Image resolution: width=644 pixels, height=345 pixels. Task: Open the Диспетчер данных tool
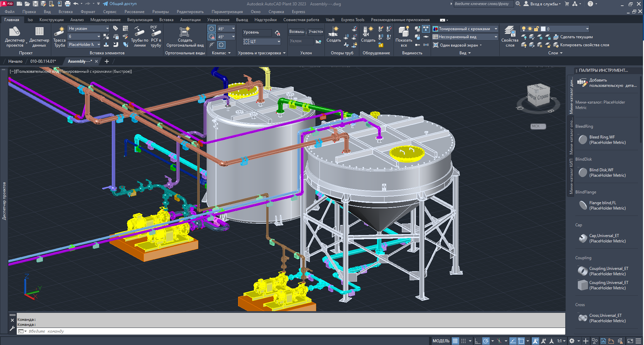(39, 37)
